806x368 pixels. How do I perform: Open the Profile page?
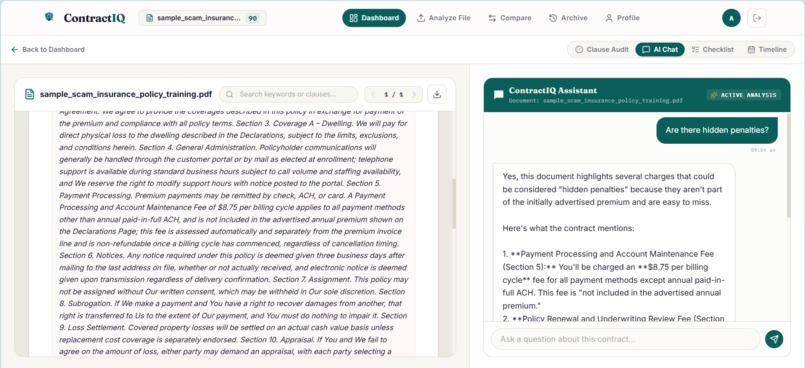click(x=622, y=18)
